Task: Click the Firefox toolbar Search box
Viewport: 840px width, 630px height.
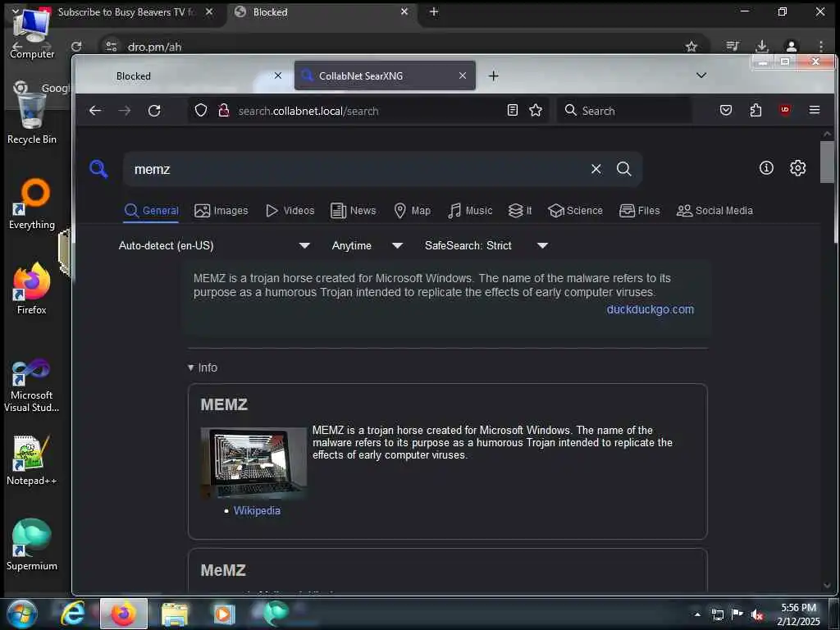Action: 624,111
